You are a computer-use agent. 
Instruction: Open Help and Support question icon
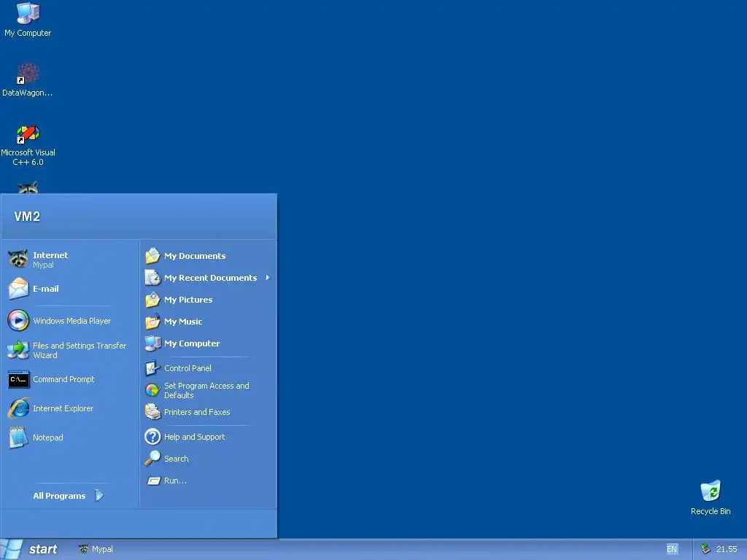point(152,437)
